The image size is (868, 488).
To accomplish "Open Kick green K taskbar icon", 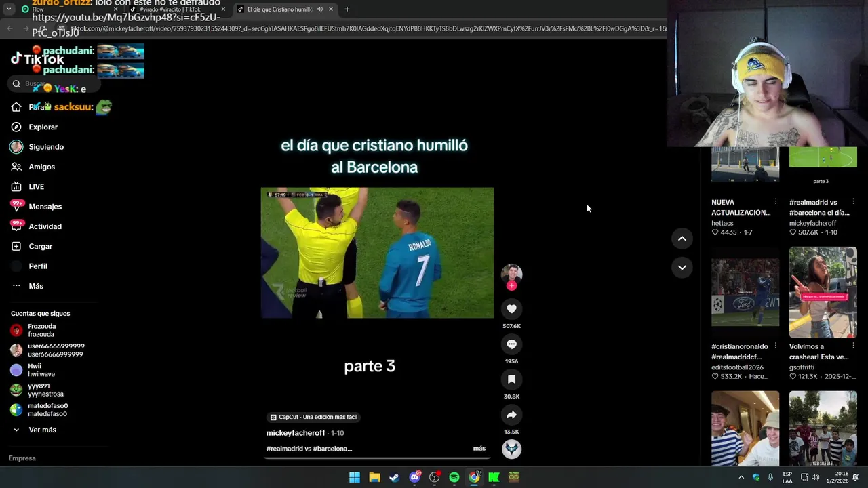I will (x=494, y=477).
